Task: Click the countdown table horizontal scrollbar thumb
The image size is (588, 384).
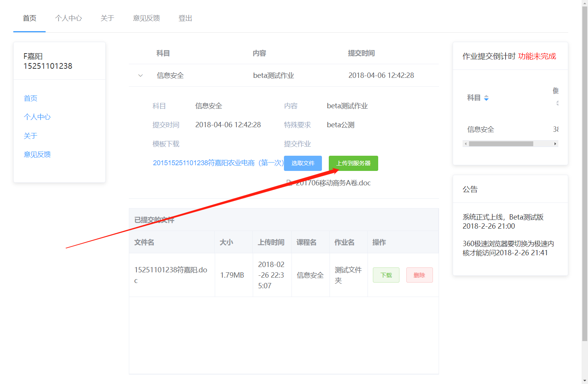Action: pos(501,144)
